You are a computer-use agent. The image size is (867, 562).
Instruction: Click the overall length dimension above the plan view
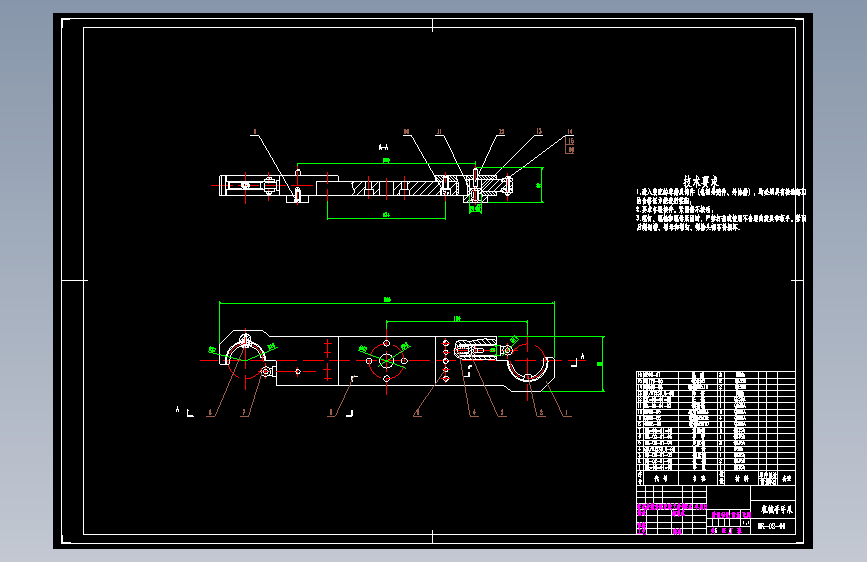click(387, 299)
